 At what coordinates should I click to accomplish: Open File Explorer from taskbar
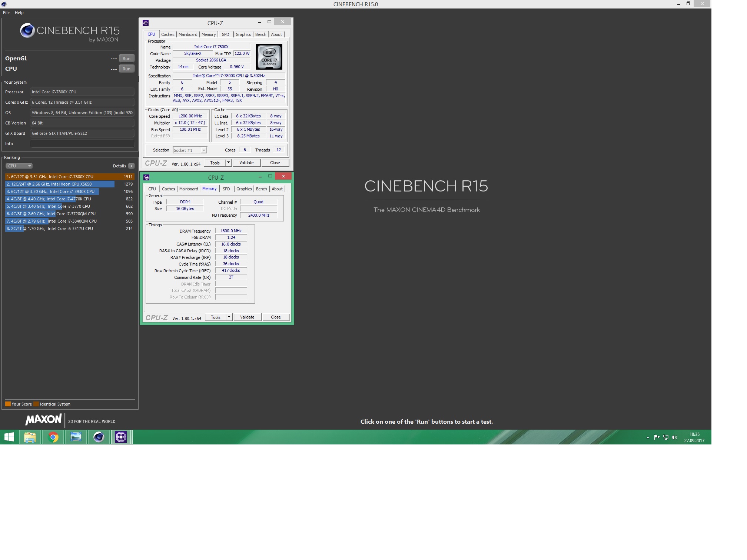[x=30, y=437]
